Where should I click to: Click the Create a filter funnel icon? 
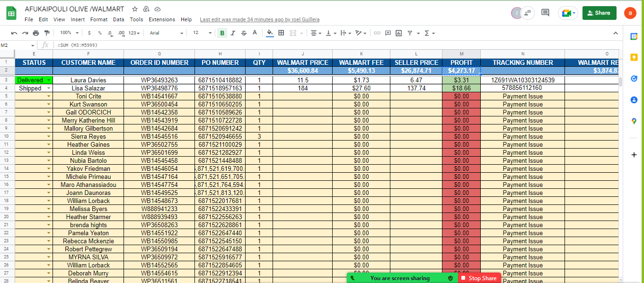pos(410,33)
